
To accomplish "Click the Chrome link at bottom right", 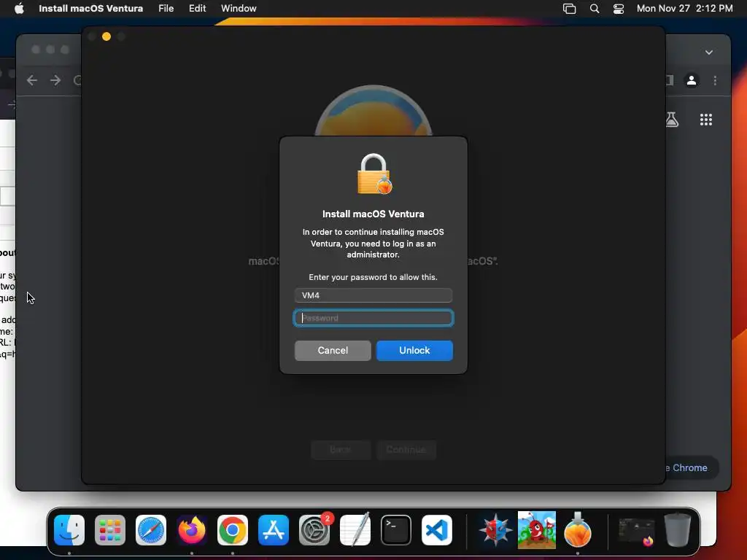I will (689, 467).
